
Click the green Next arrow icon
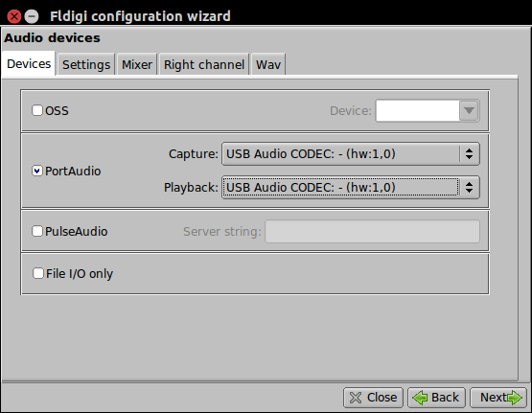[x=515, y=398]
